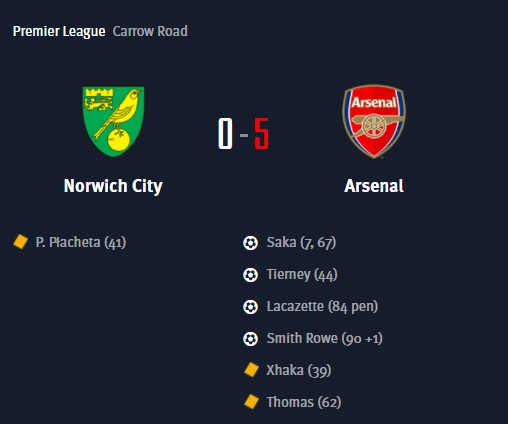Click Arsenal's red score digit 5
The width and height of the screenshot is (508, 424).
[x=261, y=133]
